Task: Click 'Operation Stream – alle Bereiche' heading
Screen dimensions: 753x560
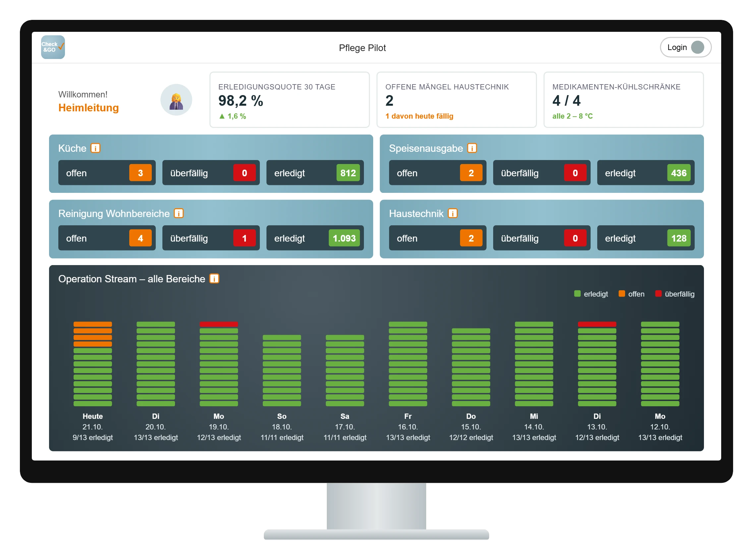Action: coord(132,279)
